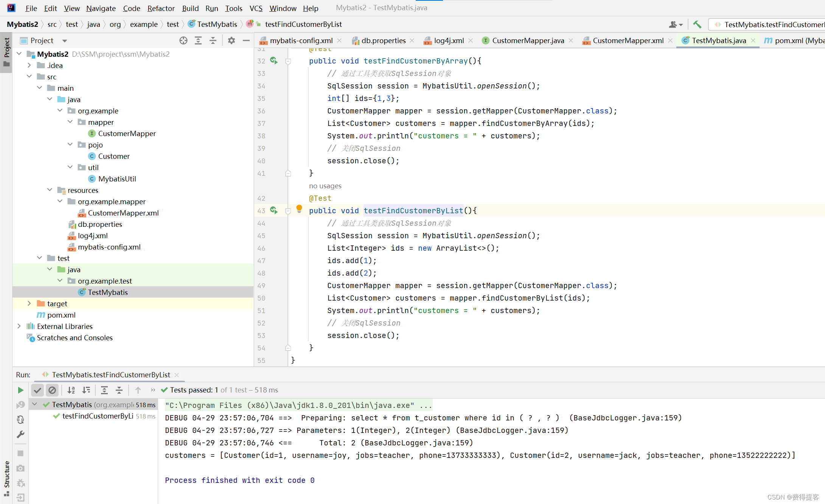Open the Structure tool window button

coord(6,477)
